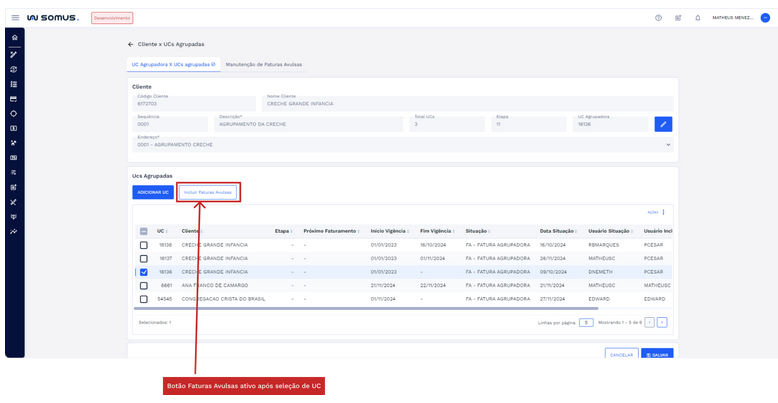Open the notifications bell icon
The image size is (778, 403).
697,18
